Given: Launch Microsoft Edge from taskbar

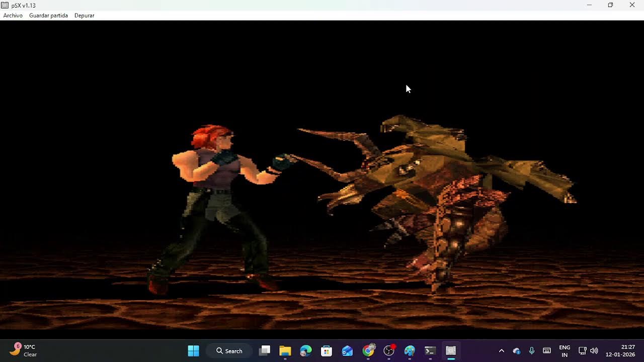Looking at the screenshot, I should 306,351.
